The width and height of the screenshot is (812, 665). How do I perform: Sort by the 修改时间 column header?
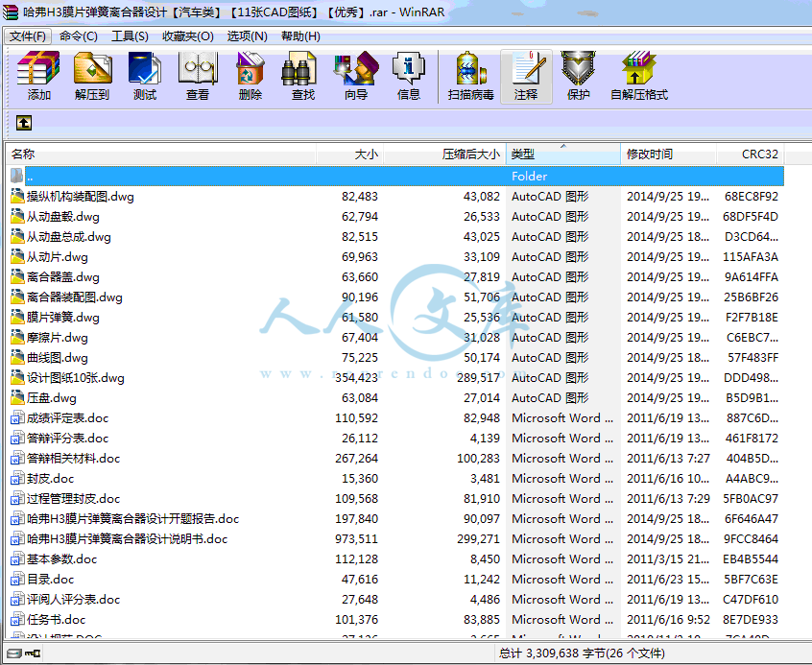tap(669, 154)
